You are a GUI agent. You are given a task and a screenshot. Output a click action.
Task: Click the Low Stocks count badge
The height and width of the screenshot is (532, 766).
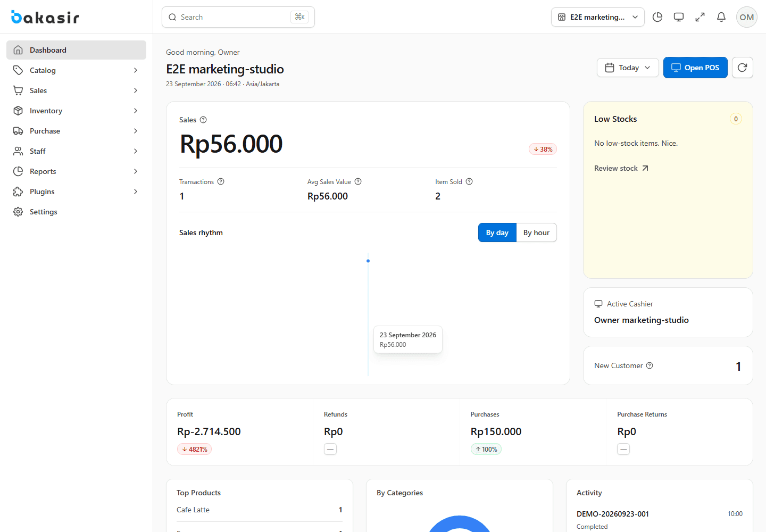click(736, 119)
